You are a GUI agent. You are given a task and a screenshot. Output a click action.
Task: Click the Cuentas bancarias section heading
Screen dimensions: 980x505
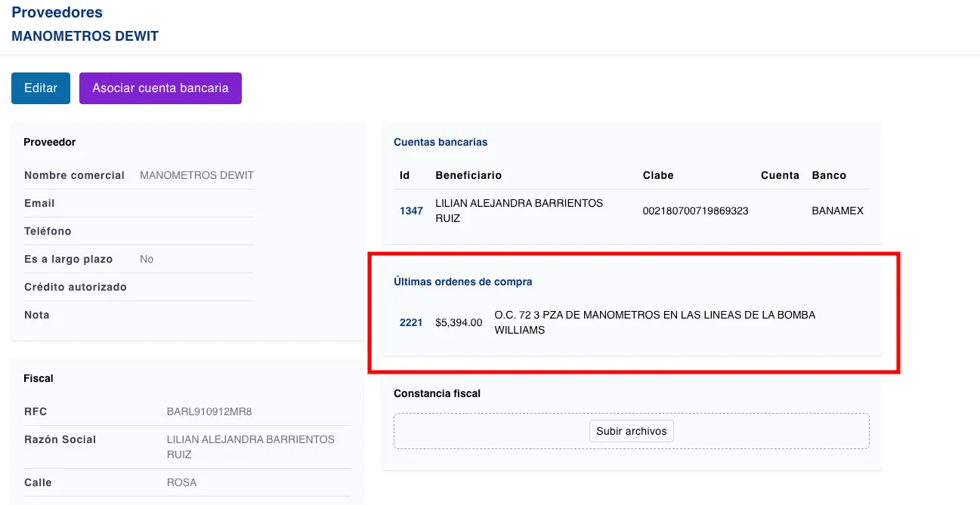point(441,142)
